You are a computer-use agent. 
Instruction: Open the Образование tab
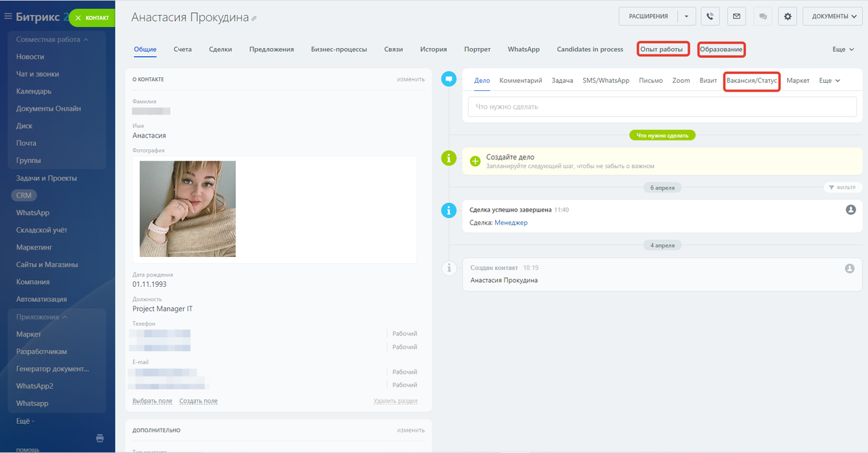pos(722,50)
